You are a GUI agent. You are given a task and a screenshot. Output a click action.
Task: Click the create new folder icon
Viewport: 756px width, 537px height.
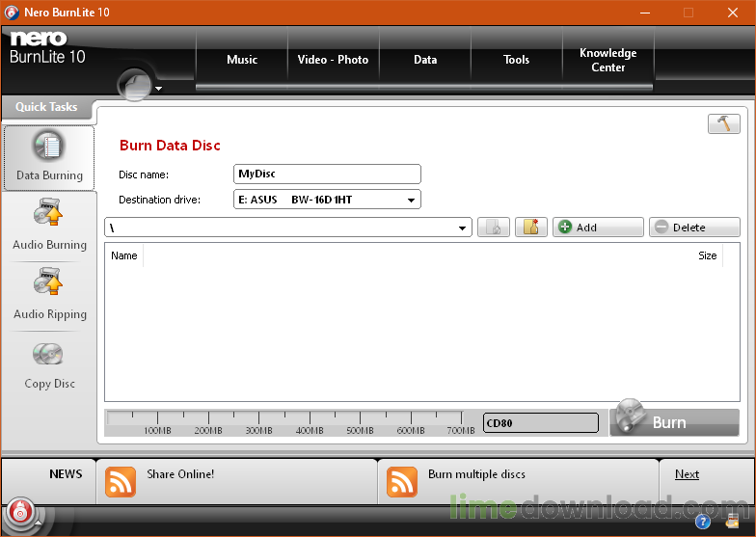pyautogui.click(x=530, y=228)
